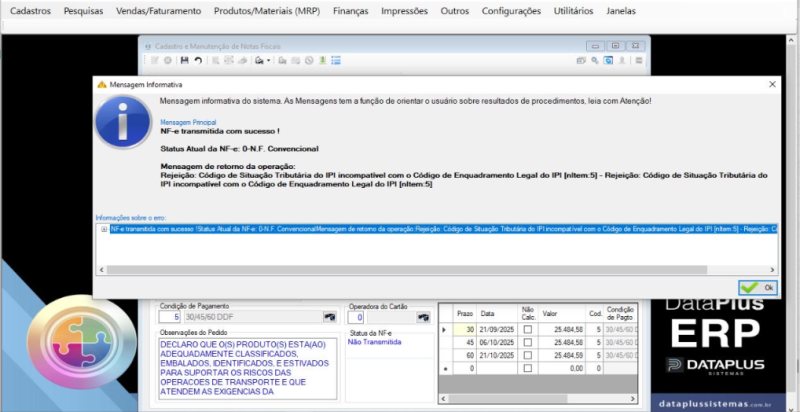This screenshot has height=412, width=800.
Task: Select the Prazo 30 cell in the grid
Action: click(x=463, y=329)
